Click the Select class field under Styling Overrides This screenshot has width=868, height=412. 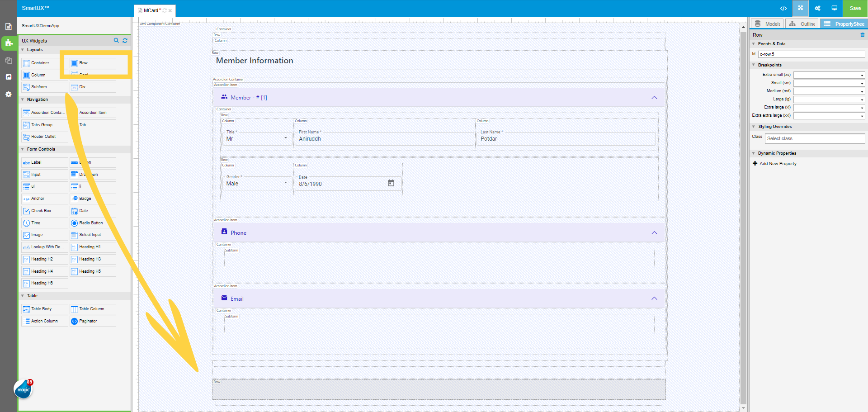[815, 138]
